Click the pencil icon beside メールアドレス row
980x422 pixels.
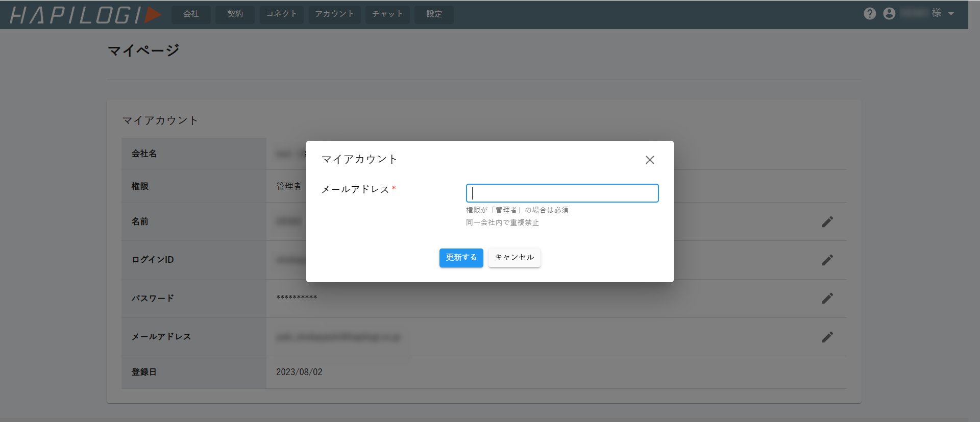click(x=827, y=337)
